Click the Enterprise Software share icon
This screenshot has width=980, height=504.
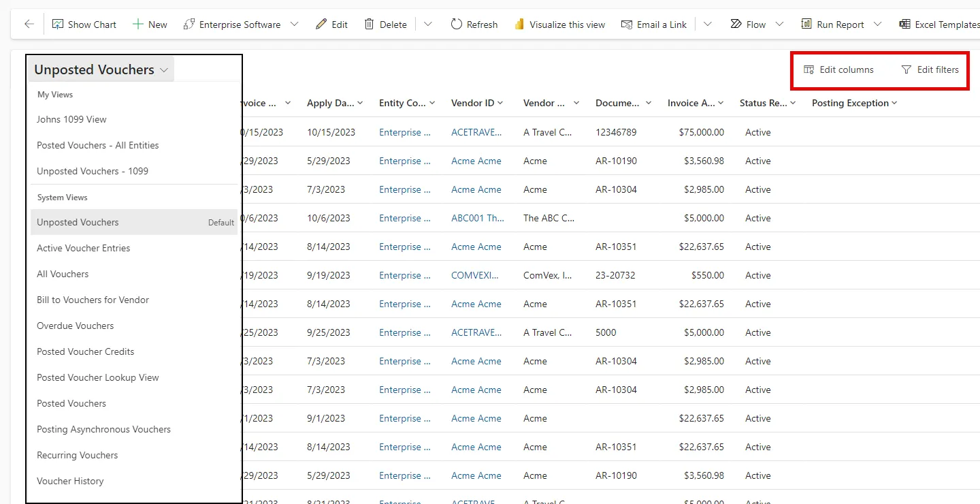tap(189, 25)
